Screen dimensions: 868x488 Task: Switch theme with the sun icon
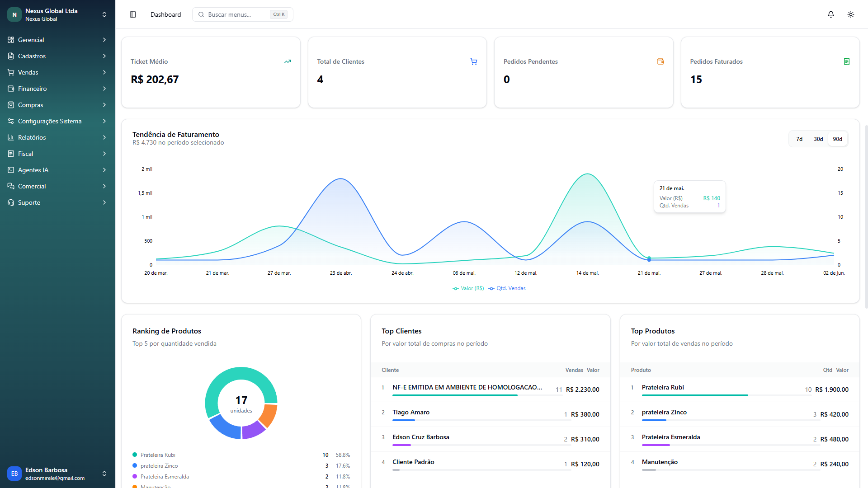[x=851, y=14]
